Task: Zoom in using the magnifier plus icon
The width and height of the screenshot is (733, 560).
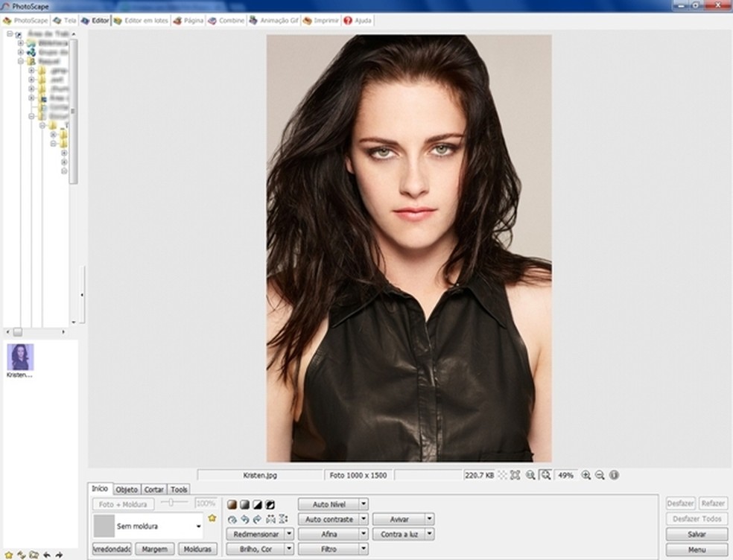Action: tap(586, 474)
